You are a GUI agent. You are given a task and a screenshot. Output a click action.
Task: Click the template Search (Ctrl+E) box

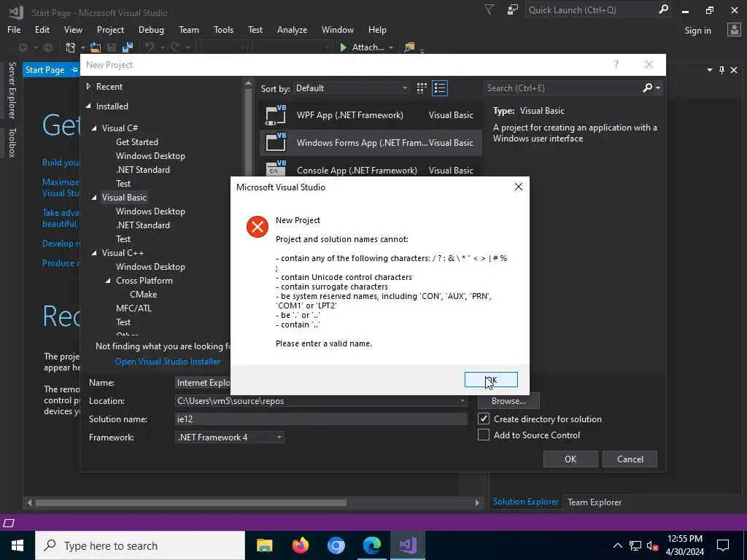(x=564, y=88)
